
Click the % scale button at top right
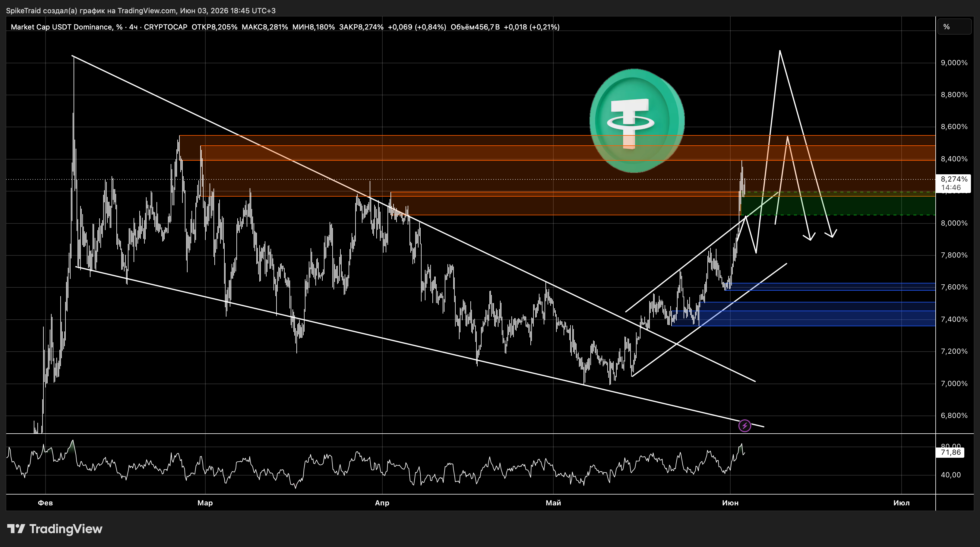[954, 27]
